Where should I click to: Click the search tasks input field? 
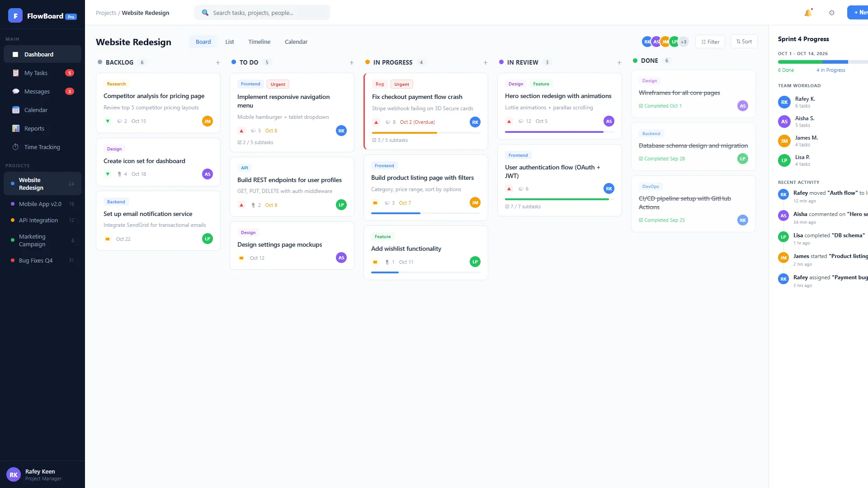click(262, 13)
